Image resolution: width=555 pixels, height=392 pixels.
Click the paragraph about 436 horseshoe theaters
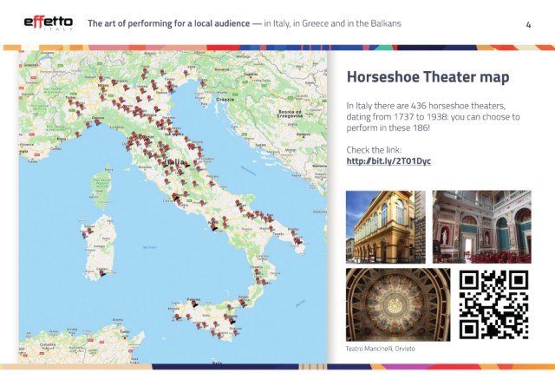[433, 116]
